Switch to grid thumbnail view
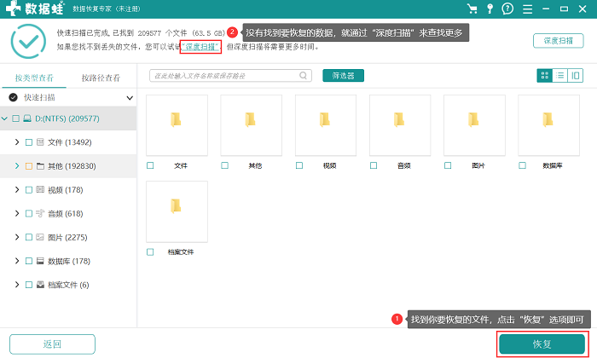Image resolution: width=597 pixels, height=364 pixels. pos(544,75)
